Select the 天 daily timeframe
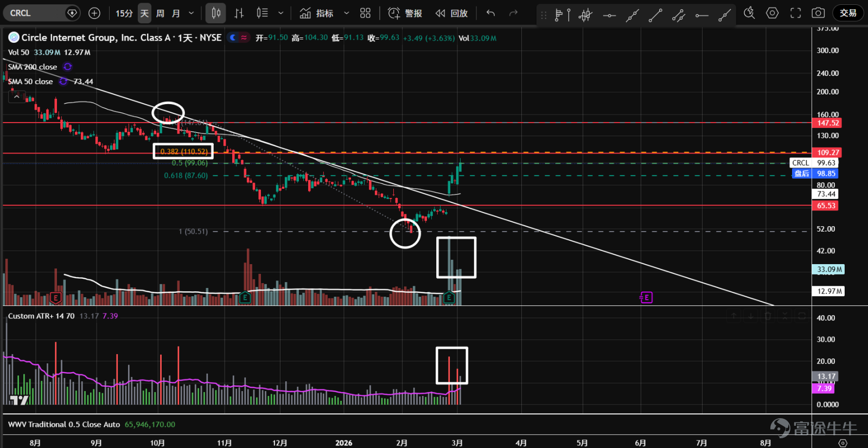 144,13
